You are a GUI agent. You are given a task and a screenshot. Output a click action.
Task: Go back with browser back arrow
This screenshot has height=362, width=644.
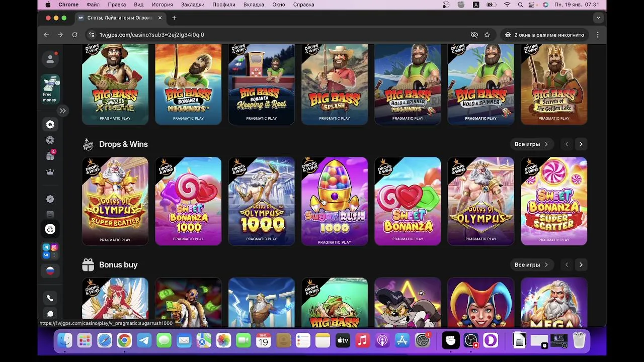(x=46, y=35)
